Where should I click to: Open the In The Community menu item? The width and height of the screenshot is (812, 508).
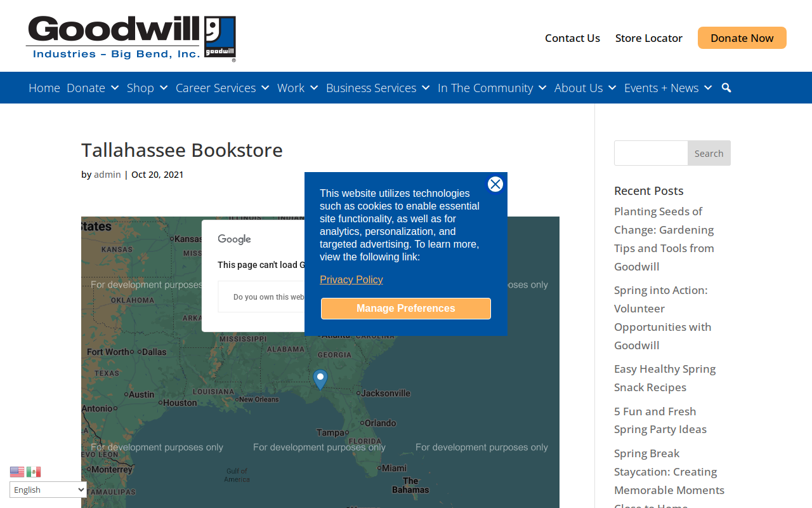click(x=485, y=88)
